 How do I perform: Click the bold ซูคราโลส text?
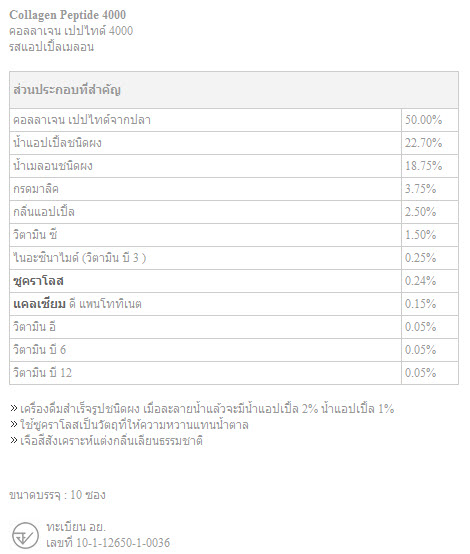tap(38, 281)
